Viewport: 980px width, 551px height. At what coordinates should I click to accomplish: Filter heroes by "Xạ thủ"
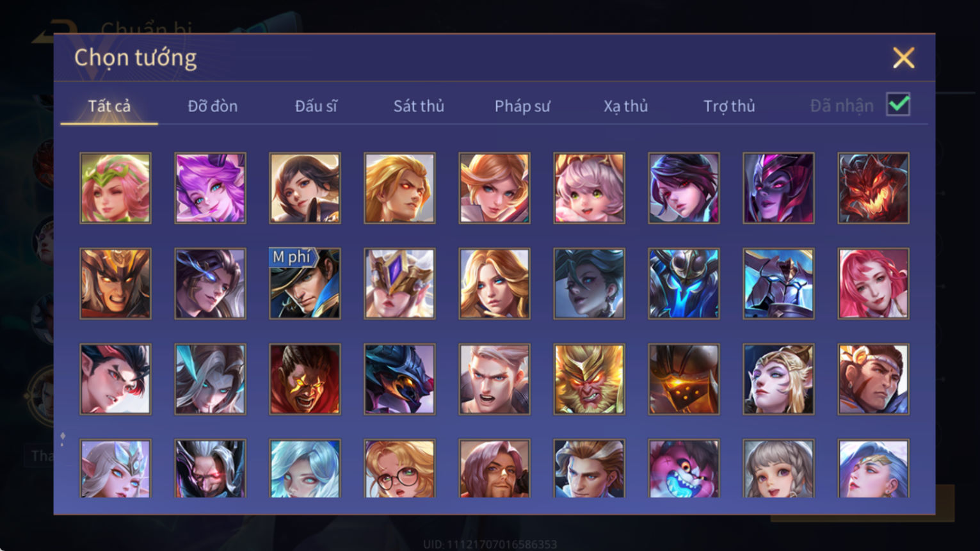click(x=625, y=106)
